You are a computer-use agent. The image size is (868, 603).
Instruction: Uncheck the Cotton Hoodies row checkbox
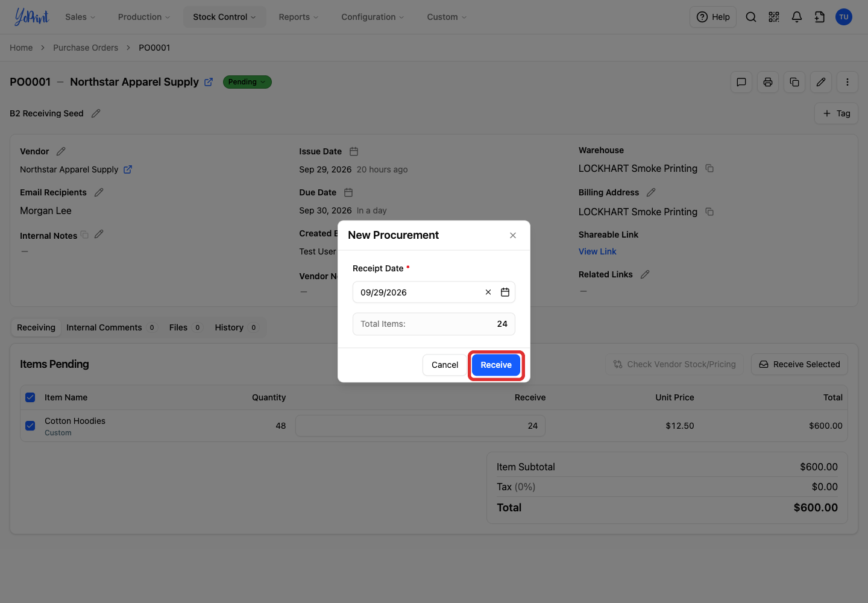pyautogui.click(x=30, y=426)
